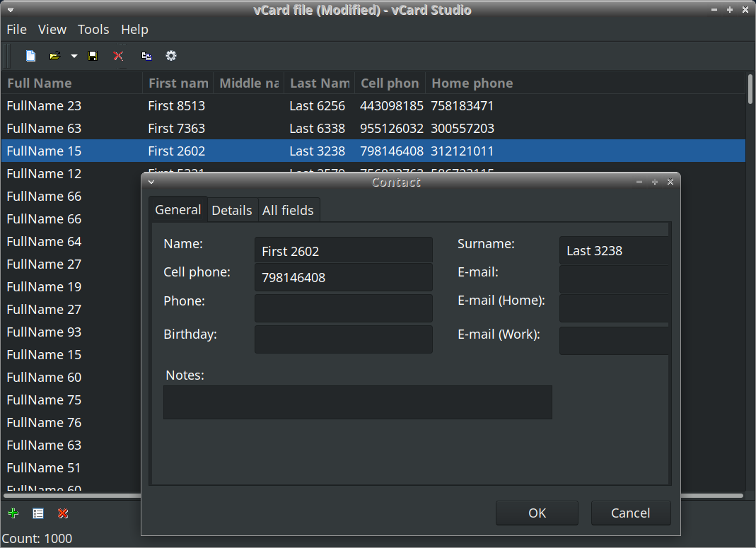Screen dimensions: 756x548
Task: Click the Open file folder icon
Action: coord(54,56)
